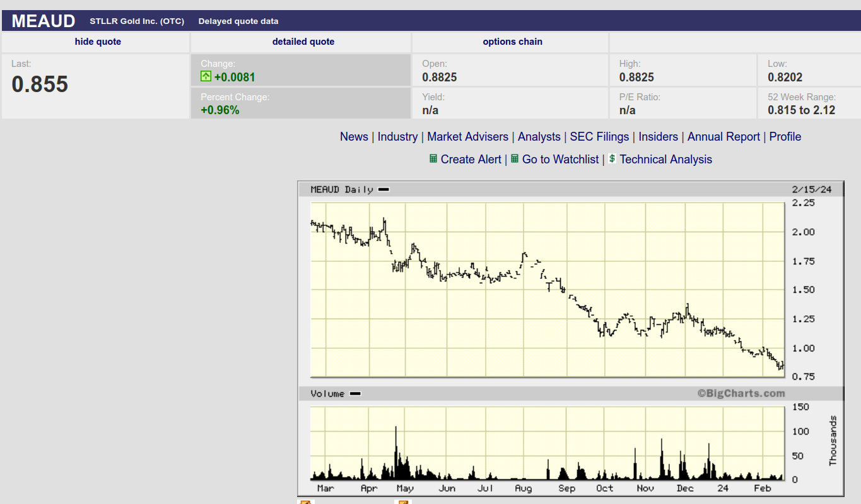The image size is (861, 504).
Task: Open the company Profile link
Action: pyautogui.click(x=785, y=137)
